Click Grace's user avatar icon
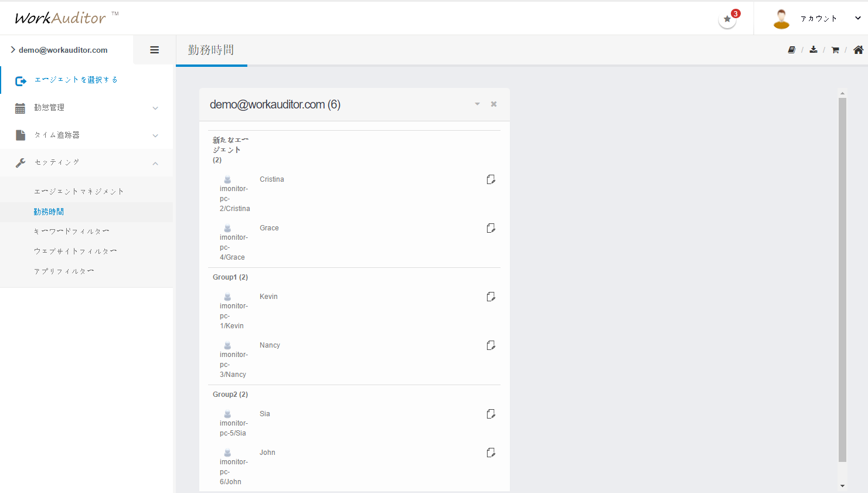 (x=227, y=228)
